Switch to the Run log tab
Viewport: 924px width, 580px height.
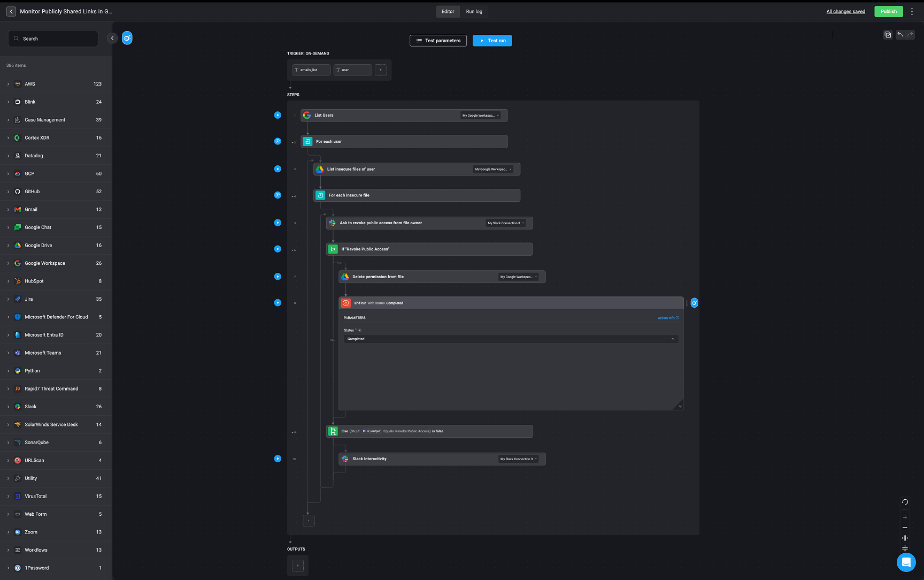474,11
